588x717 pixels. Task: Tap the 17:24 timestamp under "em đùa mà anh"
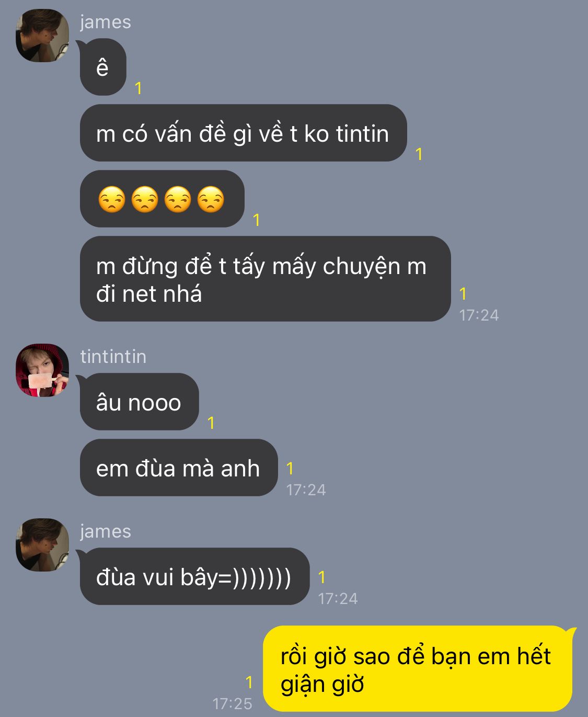point(306,490)
